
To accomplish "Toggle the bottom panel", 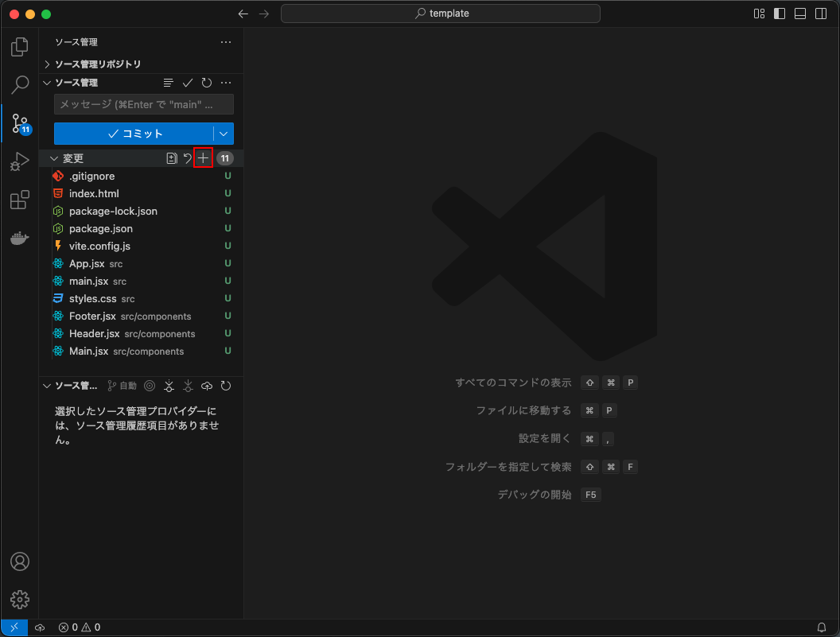I will 799,14.
